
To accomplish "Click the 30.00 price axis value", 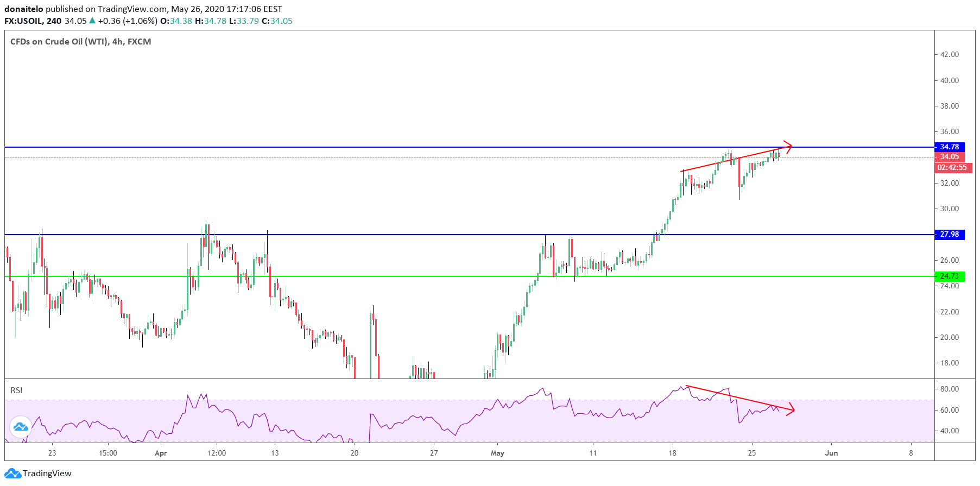I will (x=950, y=209).
